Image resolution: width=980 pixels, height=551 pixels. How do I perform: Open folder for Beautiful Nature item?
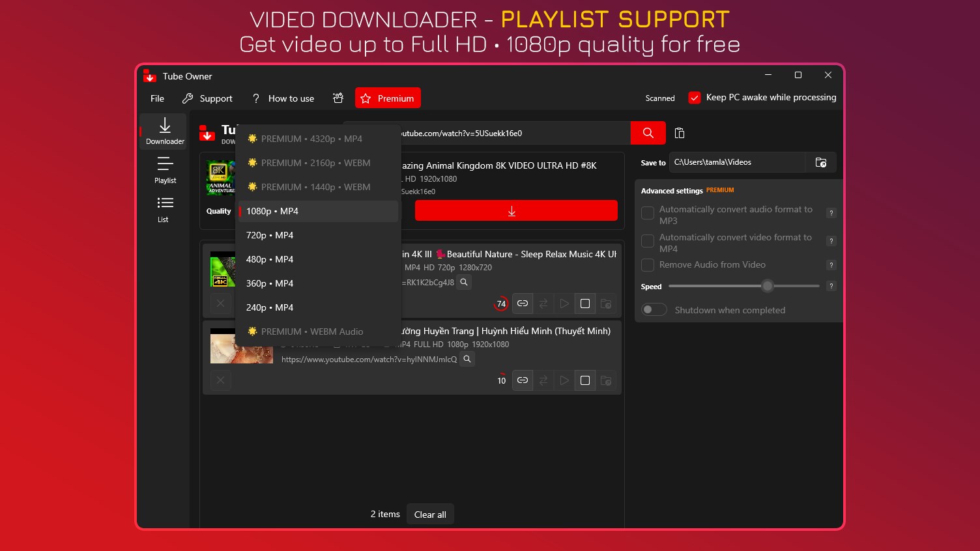coord(606,304)
